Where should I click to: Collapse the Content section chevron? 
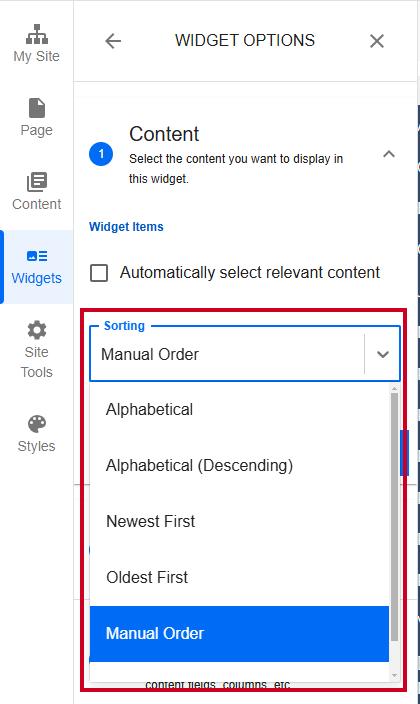[x=389, y=154]
